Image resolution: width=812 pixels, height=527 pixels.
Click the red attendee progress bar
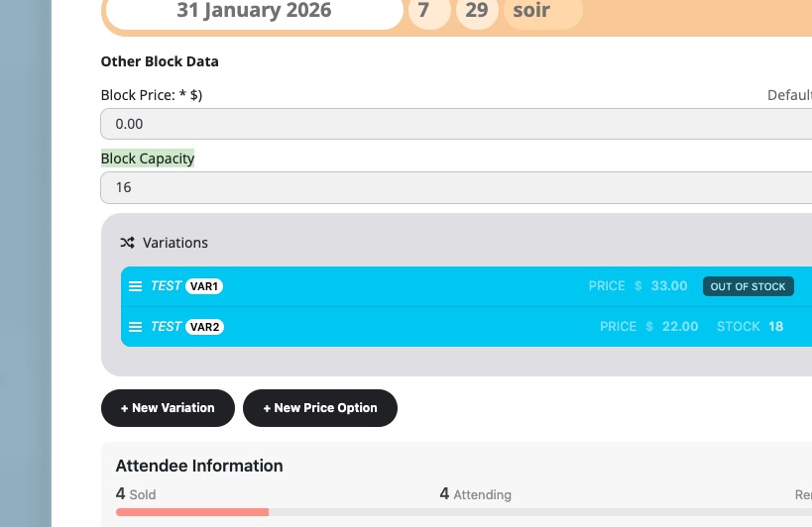(191, 512)
